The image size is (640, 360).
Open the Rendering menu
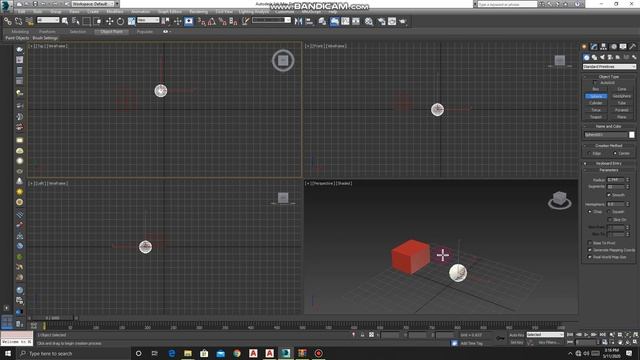pos(198,12)
